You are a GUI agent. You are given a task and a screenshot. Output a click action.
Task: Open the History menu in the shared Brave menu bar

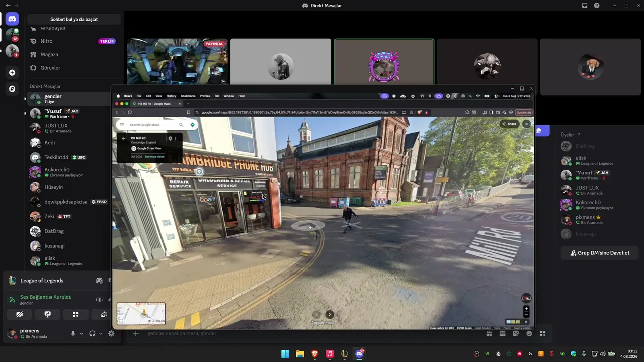coord(171,96)
